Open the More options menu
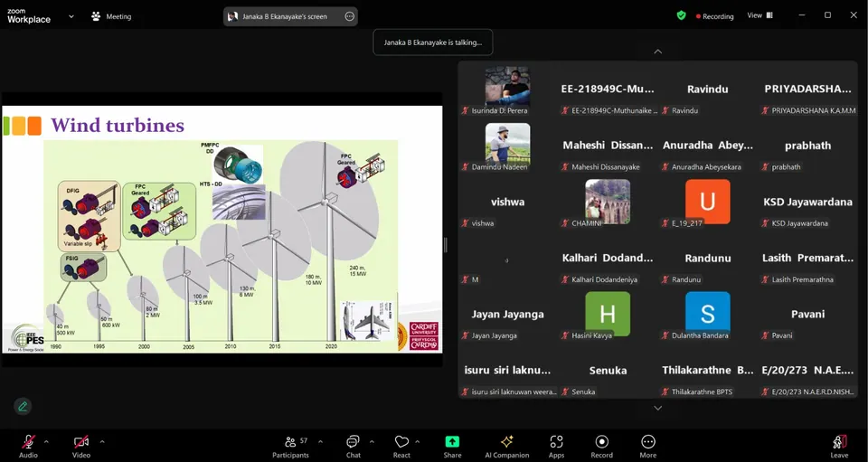 (648, 446)
